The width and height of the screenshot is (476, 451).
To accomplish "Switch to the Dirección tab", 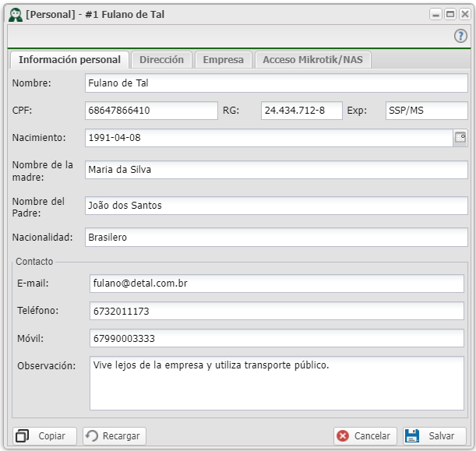I will tap(161, 60).
